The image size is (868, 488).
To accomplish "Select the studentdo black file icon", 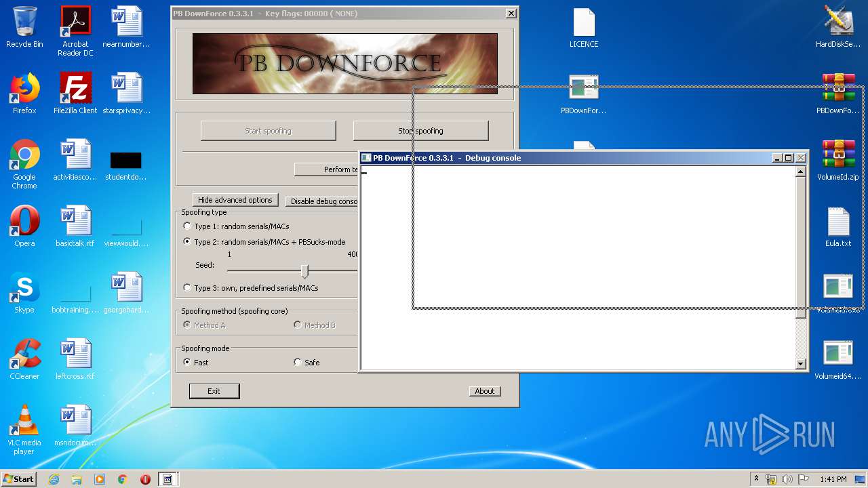I will click(x=126, y=166).
